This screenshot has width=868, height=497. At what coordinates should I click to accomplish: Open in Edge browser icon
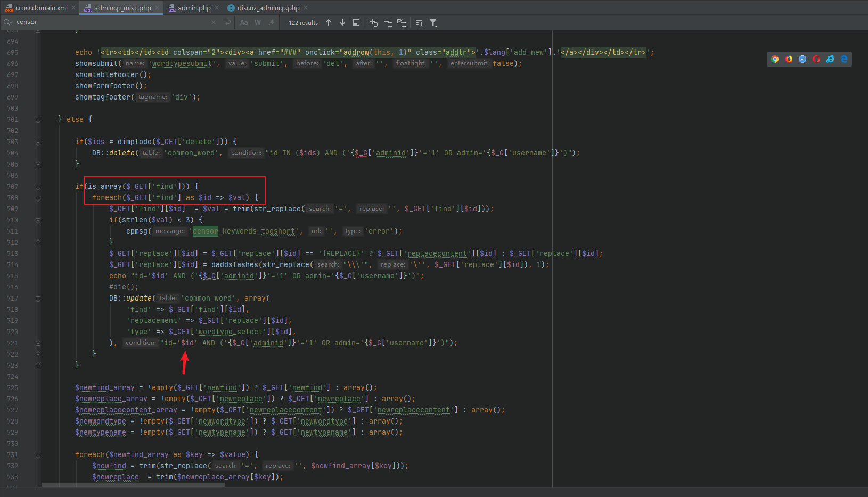point(844,59)
